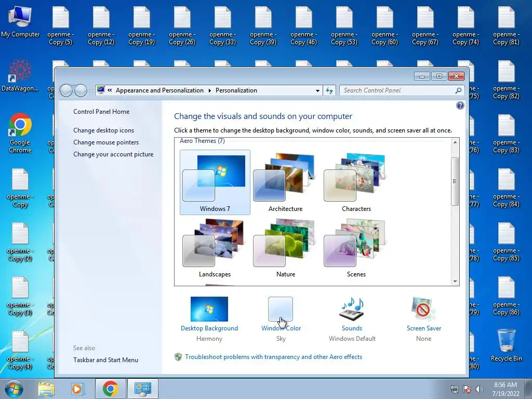Open Change desktop icons link

pyautogui.click(x=103, y=130)
